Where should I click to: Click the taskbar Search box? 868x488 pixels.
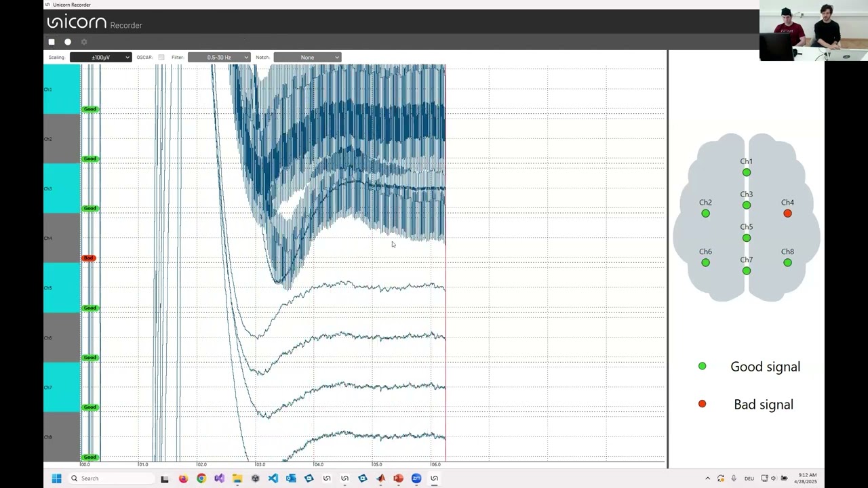(x=112, y=479)
